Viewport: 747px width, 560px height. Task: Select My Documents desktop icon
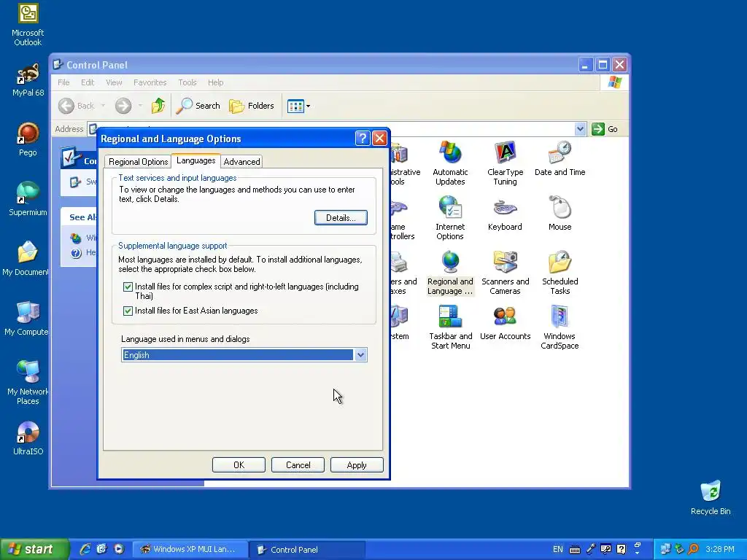25,259
